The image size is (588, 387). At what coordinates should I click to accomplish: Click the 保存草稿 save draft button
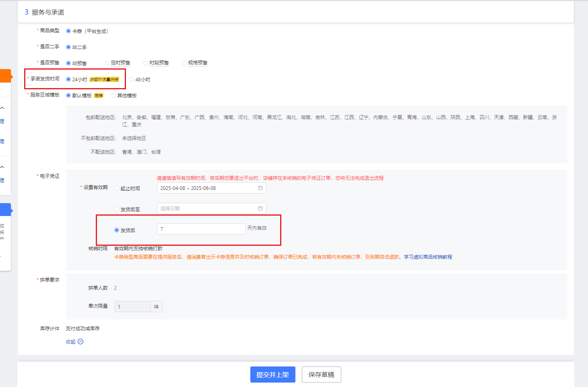[321, 375]
